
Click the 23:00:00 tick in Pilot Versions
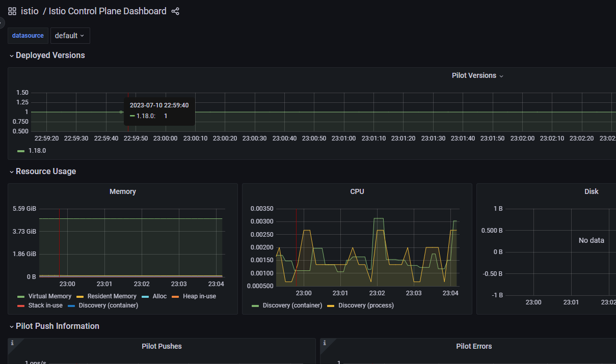coord(166,138)
